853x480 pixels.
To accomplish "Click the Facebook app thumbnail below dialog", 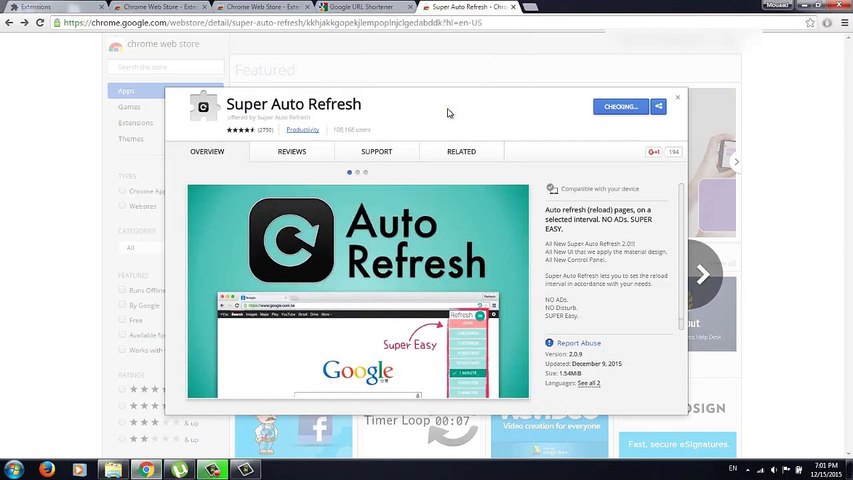I will point(294,436).
